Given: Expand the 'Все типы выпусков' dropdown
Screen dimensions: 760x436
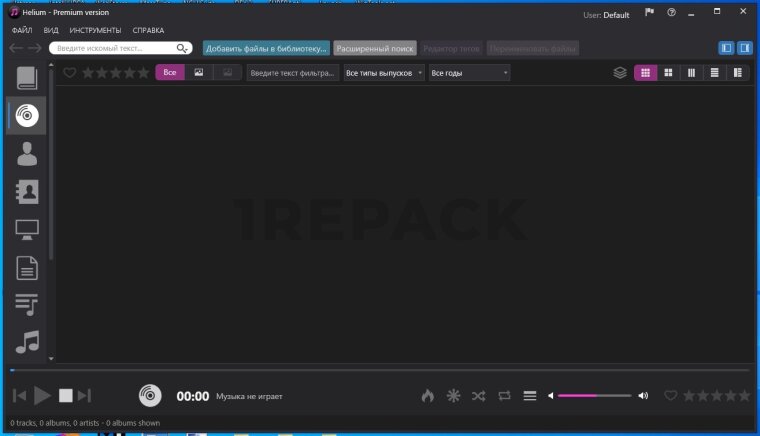Looking at the screenshot, I should (384, 73).
